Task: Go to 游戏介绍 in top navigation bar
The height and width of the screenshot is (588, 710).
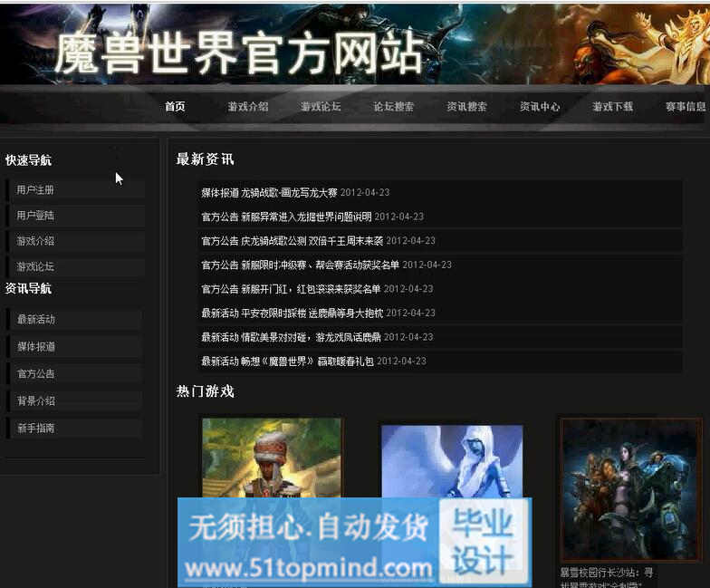Action: [248, 107]
